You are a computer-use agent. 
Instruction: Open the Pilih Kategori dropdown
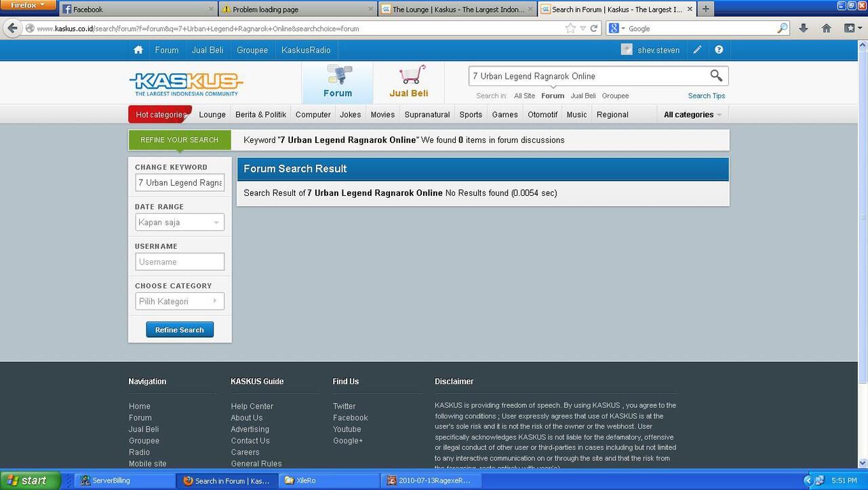pos(180,302)
